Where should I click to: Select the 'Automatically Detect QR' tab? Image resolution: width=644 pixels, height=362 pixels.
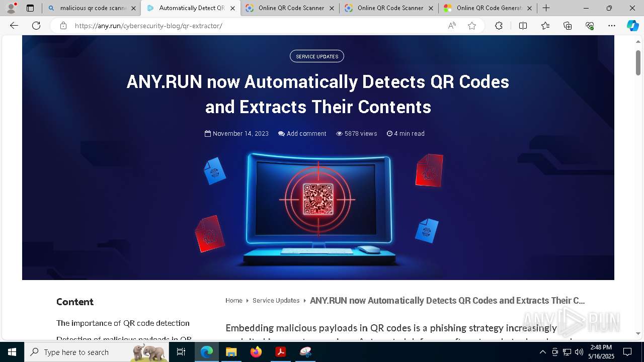point(190,8)
